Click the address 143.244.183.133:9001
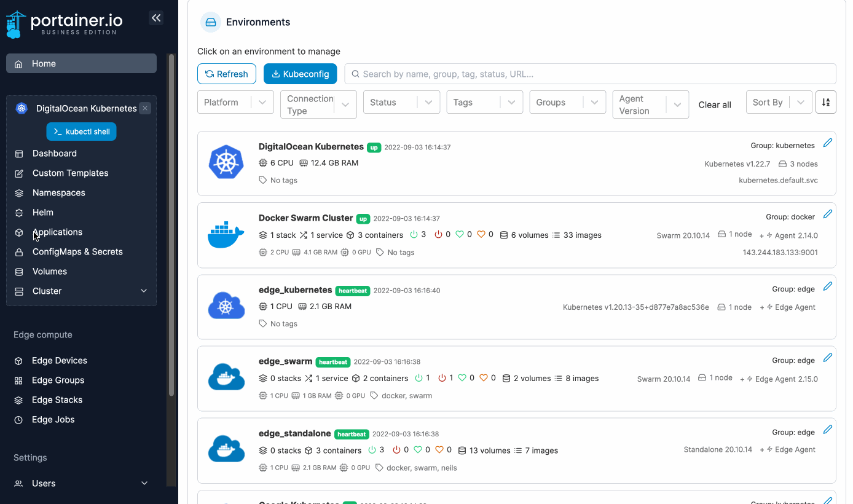The width and height of the screenshot is (853, 504). [x=780, y=253]
